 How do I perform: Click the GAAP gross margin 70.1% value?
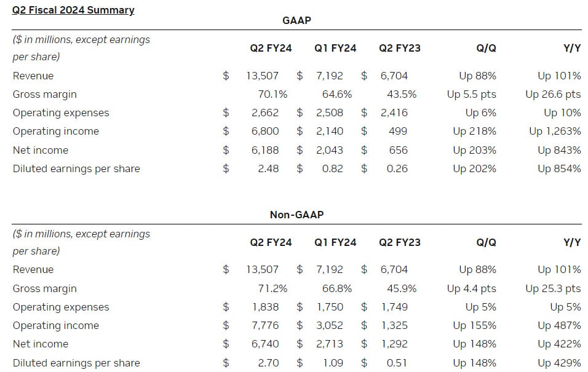coord(272,94)
